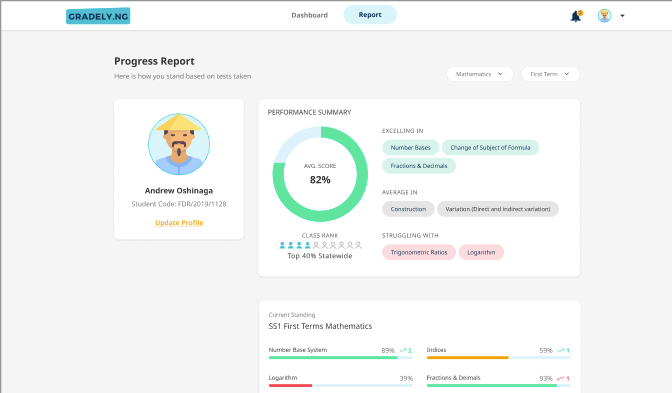This screenshot has width=672, height=393.
Task: Click the GRADELY.NG logo
Action: pyautogui.click(x=98, y=16)
